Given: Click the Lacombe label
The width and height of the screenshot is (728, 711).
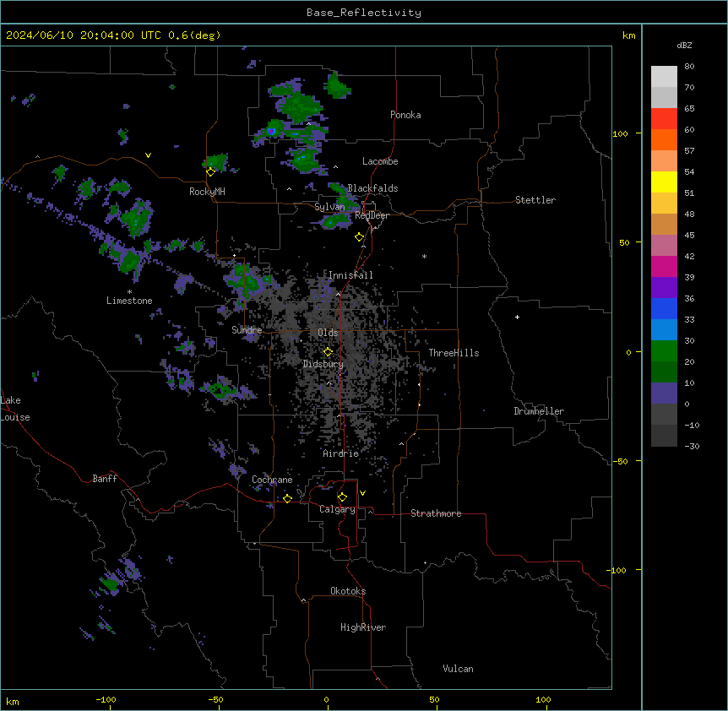Looking at the screenshot, I should [x=380, y=161].
